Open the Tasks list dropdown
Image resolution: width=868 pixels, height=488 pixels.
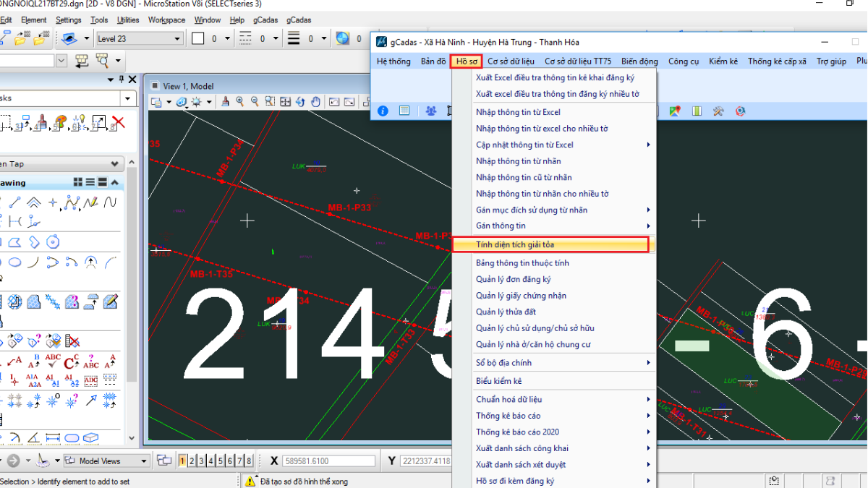point(129,98)
